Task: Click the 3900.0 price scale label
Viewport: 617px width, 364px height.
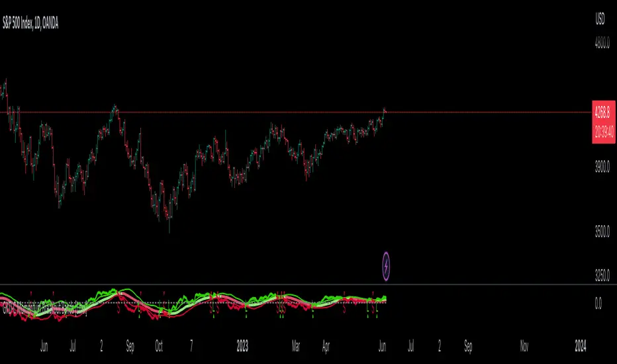Action: click(602, 167)
